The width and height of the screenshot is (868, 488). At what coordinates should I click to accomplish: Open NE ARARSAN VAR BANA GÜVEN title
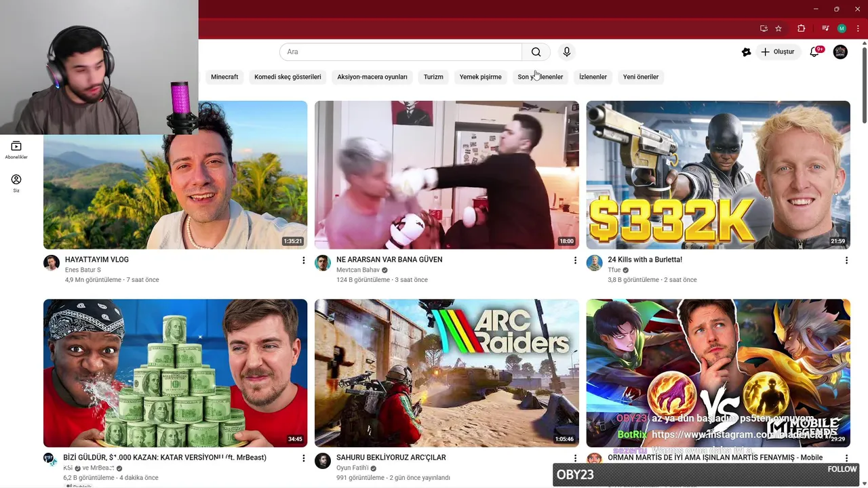click(x=389, y=260)
